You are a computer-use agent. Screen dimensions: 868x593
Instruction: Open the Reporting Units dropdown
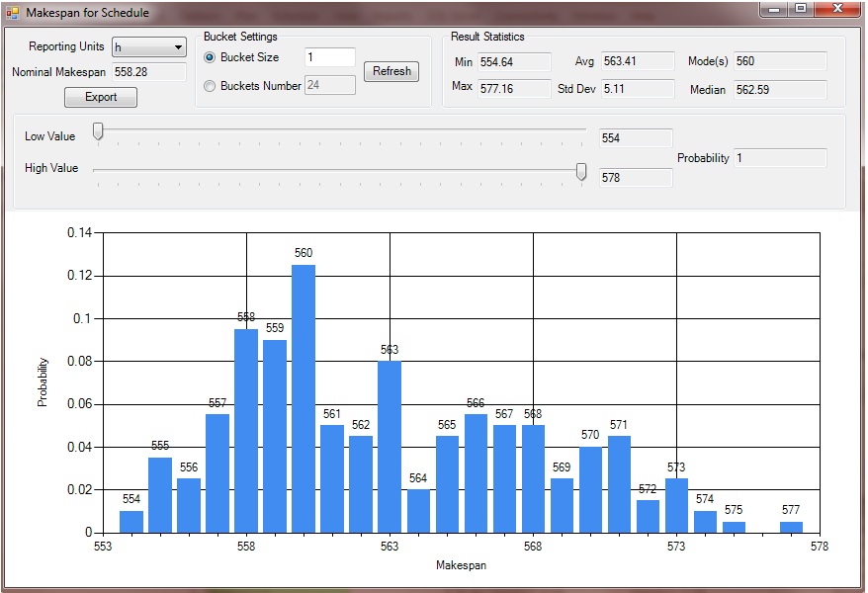pyautogui.click(x=148, y=47)
